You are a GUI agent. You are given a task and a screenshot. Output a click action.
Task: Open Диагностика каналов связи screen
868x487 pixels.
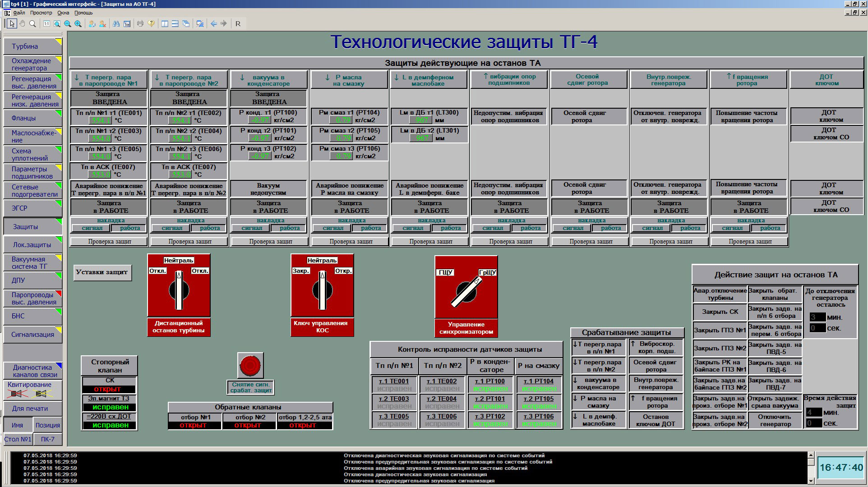click(x=32, y=371)
